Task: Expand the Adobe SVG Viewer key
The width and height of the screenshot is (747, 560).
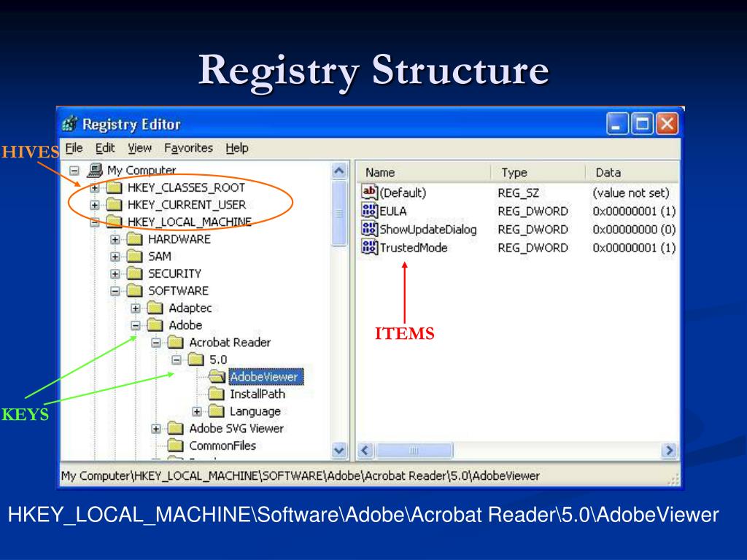Action: [x=156, y=429]
